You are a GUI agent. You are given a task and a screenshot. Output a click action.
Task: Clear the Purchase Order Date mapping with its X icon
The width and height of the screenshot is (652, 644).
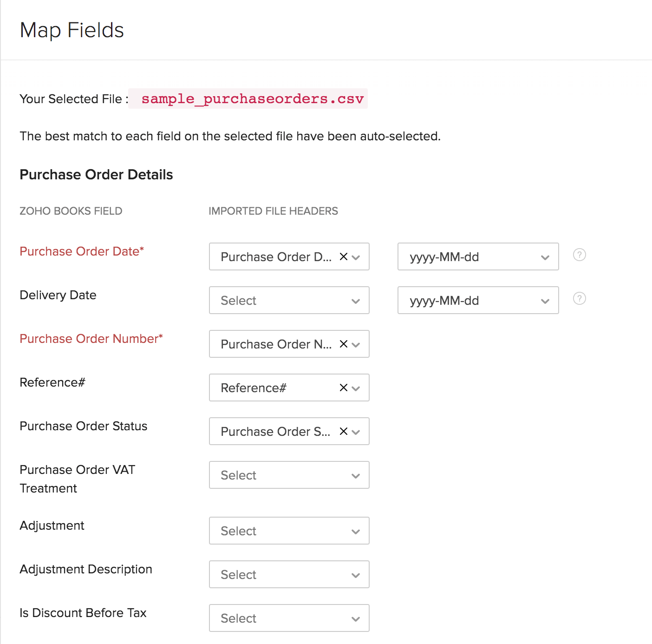click(343, 256)
